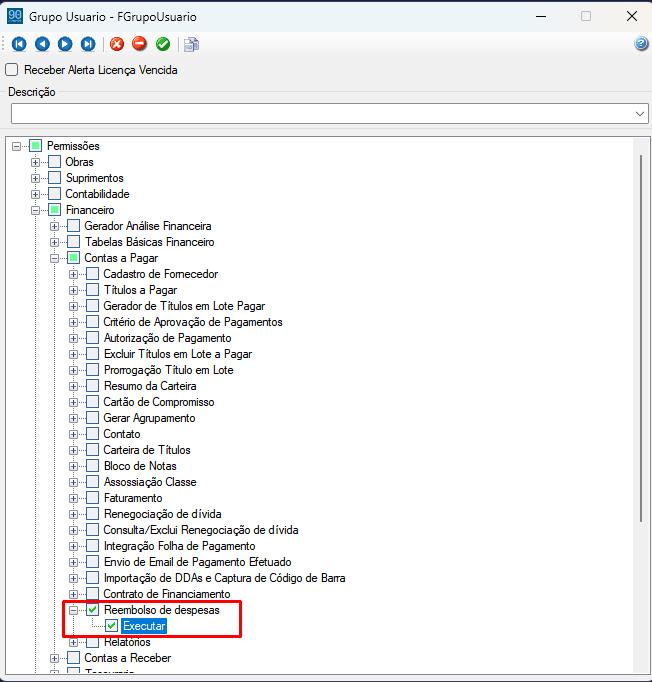The image size is (652, 682).
Task: Select Renegociação de dívida item
Action: click(x=162, y=514)
